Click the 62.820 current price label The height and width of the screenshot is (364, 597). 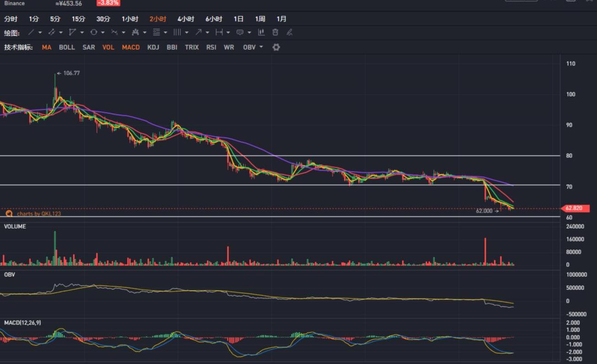(573, 208)
